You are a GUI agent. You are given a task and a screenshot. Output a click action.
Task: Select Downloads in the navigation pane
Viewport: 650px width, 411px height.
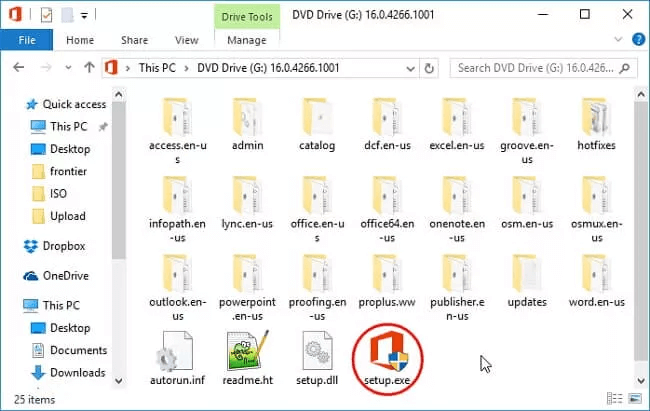click(x=77, y=373)
